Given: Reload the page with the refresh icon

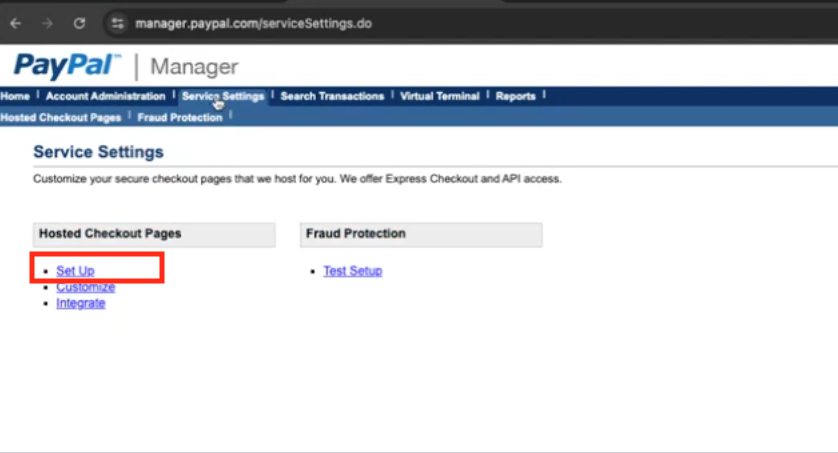Looking at the screenshot, I should 79,24.
